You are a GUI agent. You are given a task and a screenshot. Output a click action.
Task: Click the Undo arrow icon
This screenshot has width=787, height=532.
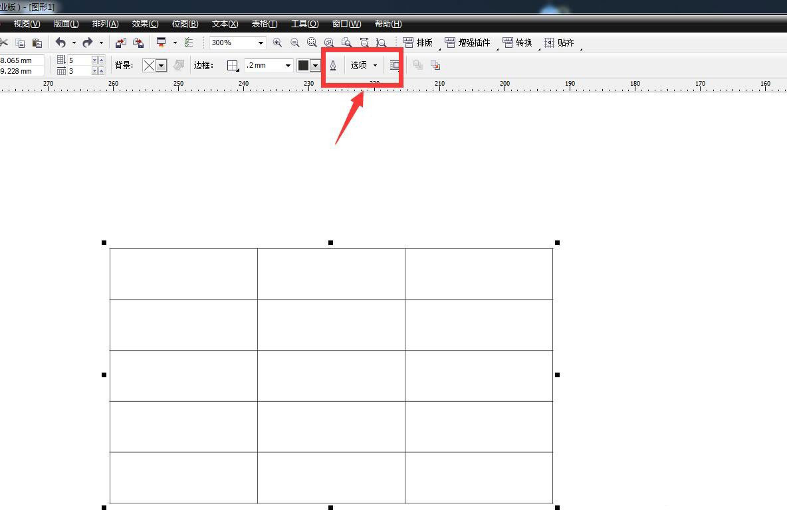pyautogui.click(x=60, y=43)
